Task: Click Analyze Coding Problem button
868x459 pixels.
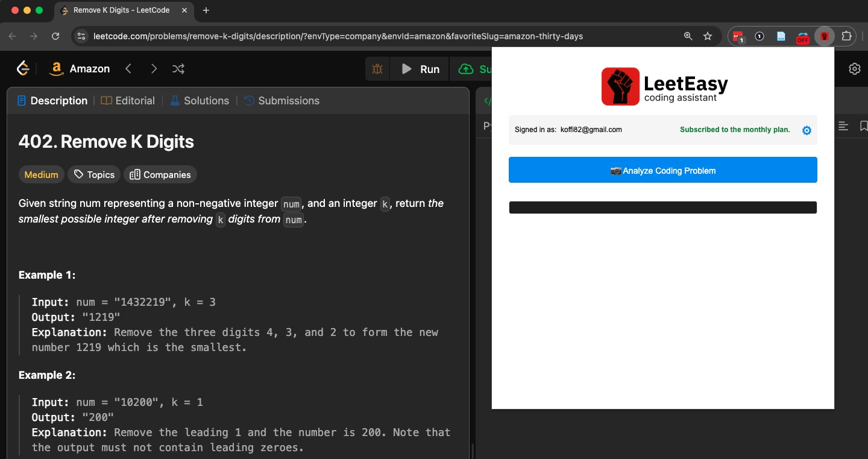Action: [663, 170]
